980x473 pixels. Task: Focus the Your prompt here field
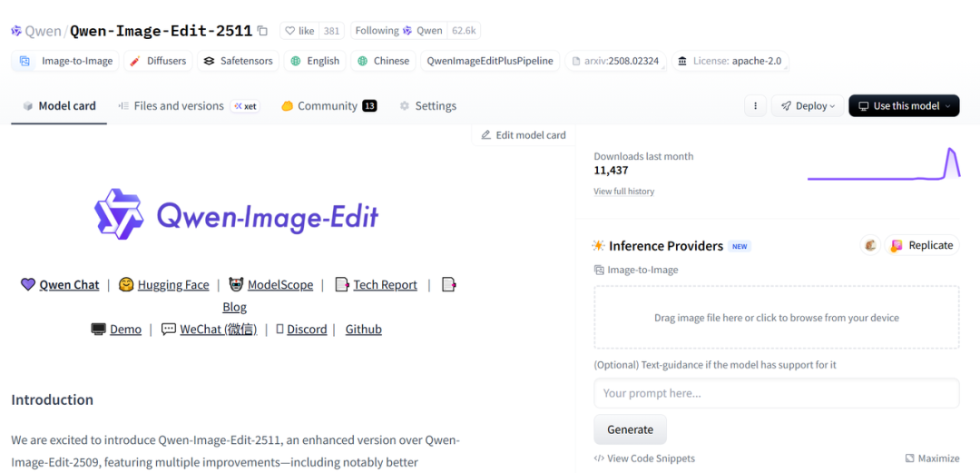(x=776, y=393)
